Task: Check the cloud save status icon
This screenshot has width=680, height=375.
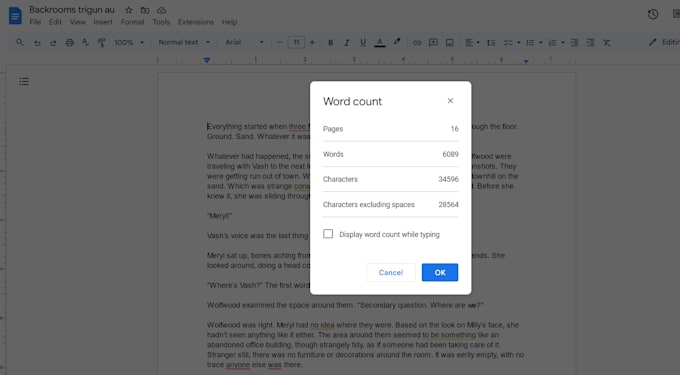Action: [x=161, y=10]
